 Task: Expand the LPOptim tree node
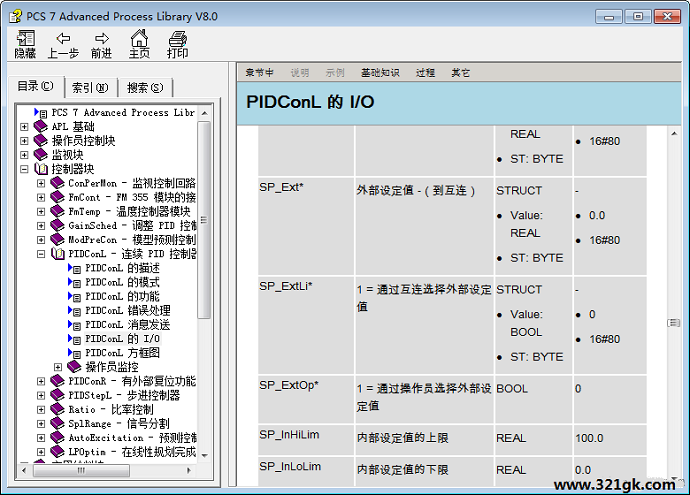coord(41,451)
